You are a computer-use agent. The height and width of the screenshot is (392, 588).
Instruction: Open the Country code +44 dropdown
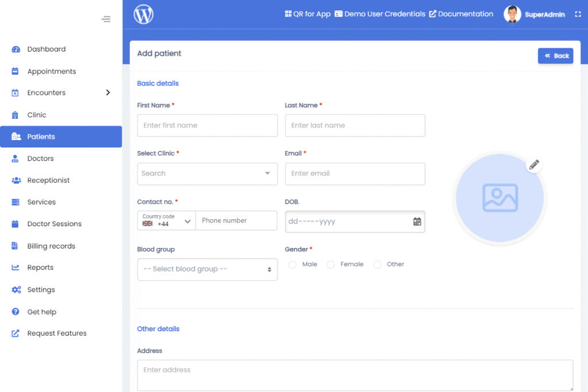pos(167,220)
